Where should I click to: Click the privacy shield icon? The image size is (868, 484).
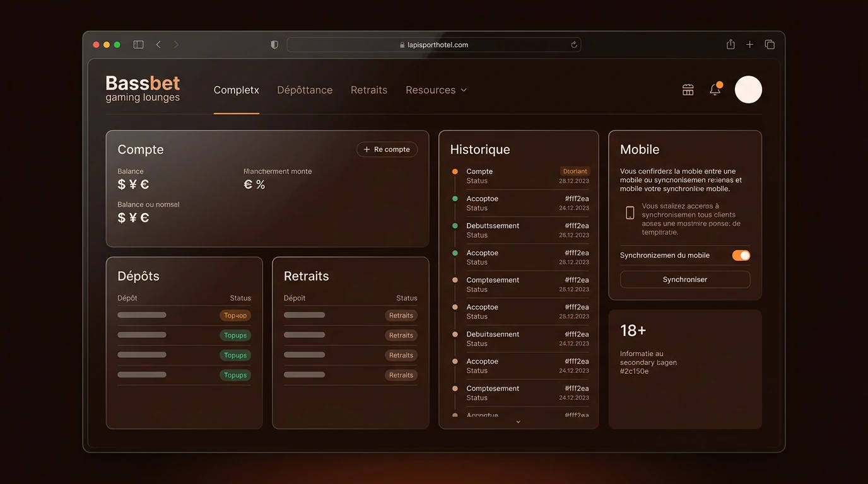point(274,45)
